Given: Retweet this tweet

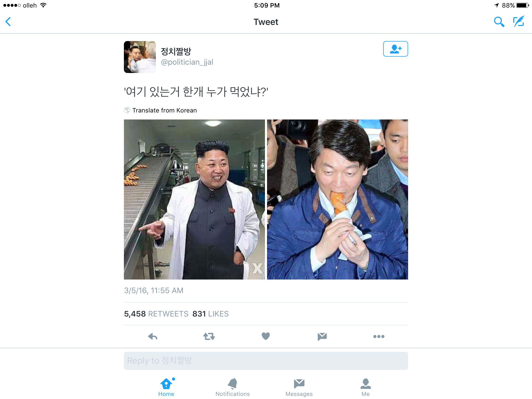Looking at the screenshot, I should pos(209,336).
